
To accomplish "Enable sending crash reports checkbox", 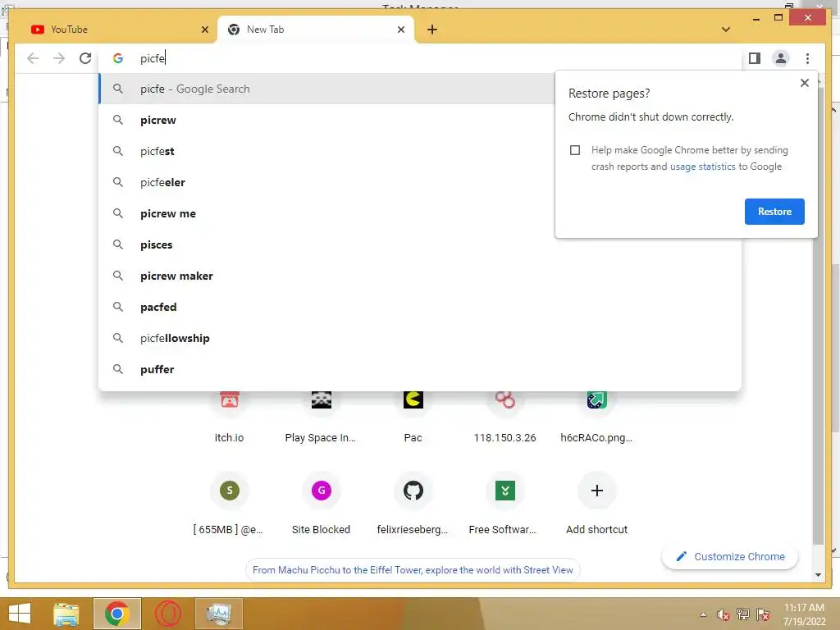I will 575,150.
